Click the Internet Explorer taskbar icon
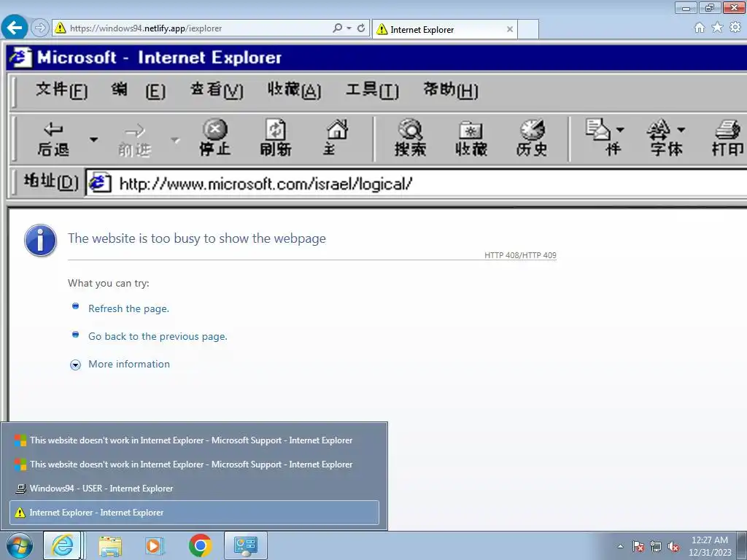This screenshot has width=747, height=560. pyautogui.click(x=63, y=545)
